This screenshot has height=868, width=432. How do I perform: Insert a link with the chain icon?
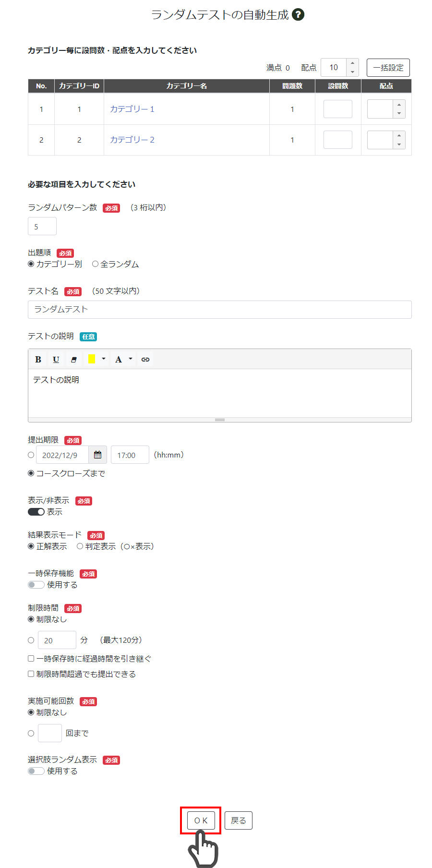tap(145, 359)
